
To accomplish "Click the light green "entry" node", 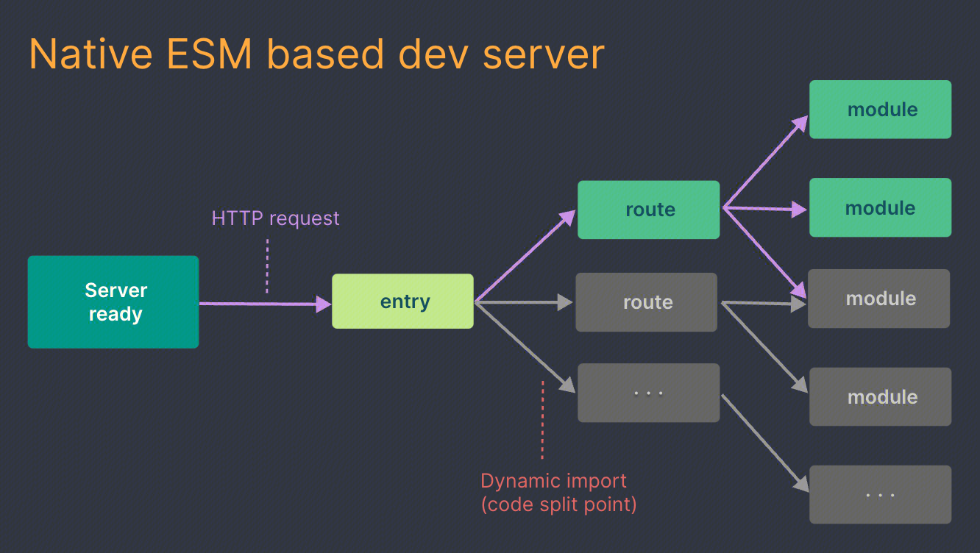I will 402,302.
